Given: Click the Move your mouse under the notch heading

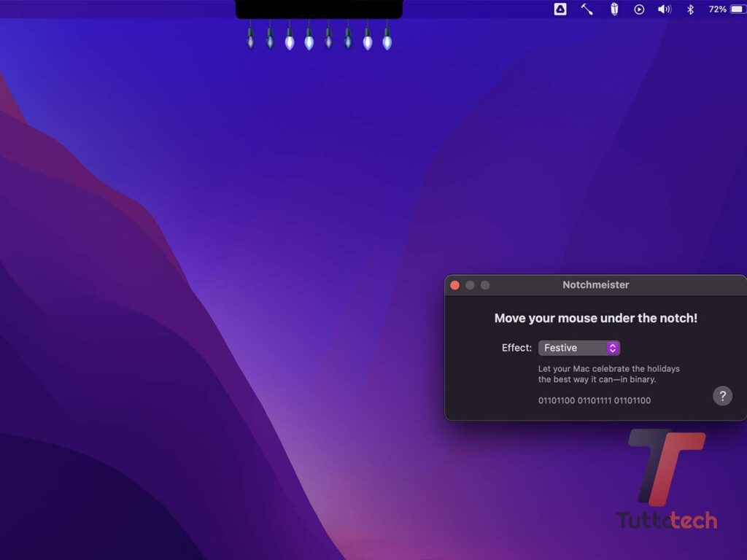Looking at the screenshot, I should coord(596,319).
